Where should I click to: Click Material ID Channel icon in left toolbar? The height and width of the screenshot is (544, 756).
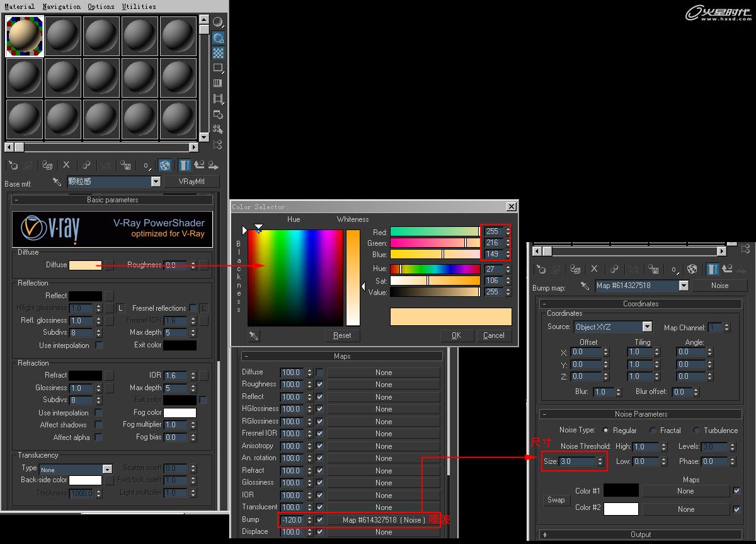pyautogui.click(x=146, y=165)
